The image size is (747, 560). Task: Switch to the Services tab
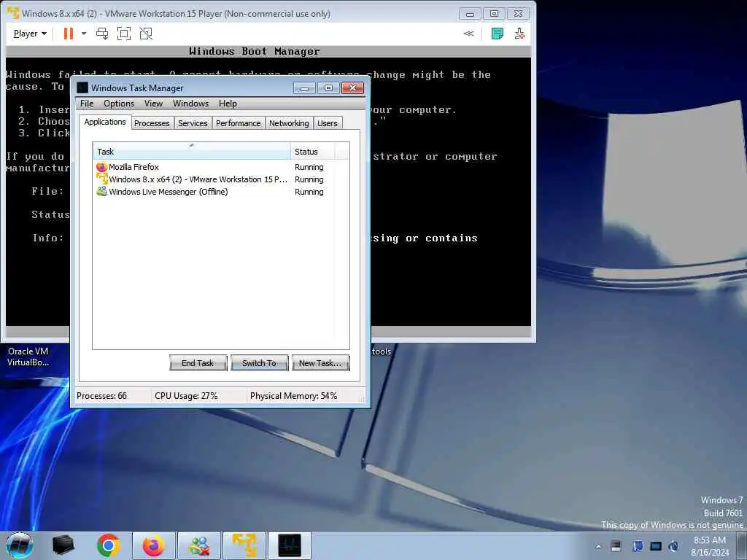click(x=193, y=123)
